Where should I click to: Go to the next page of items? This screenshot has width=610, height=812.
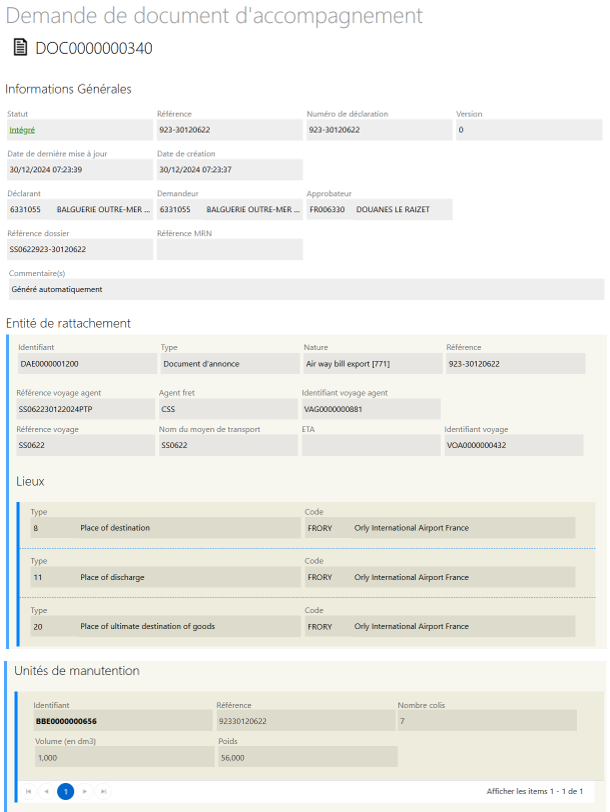click(x=84, y=791)
